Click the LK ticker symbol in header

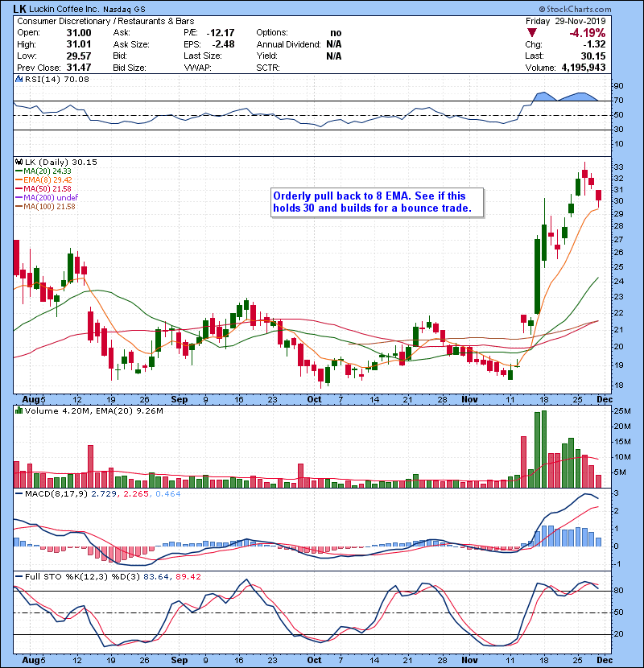coord(19,9)
